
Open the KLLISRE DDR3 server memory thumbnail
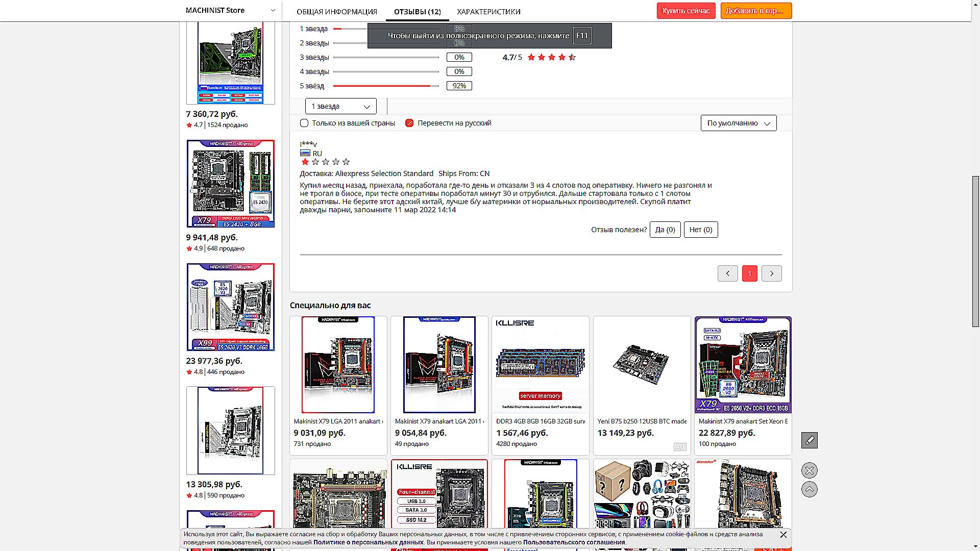click(540, 364)
